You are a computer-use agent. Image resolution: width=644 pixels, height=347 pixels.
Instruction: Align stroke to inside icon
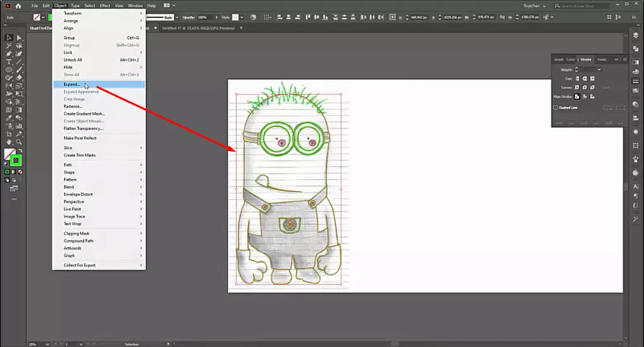click(x=585, y=96)
